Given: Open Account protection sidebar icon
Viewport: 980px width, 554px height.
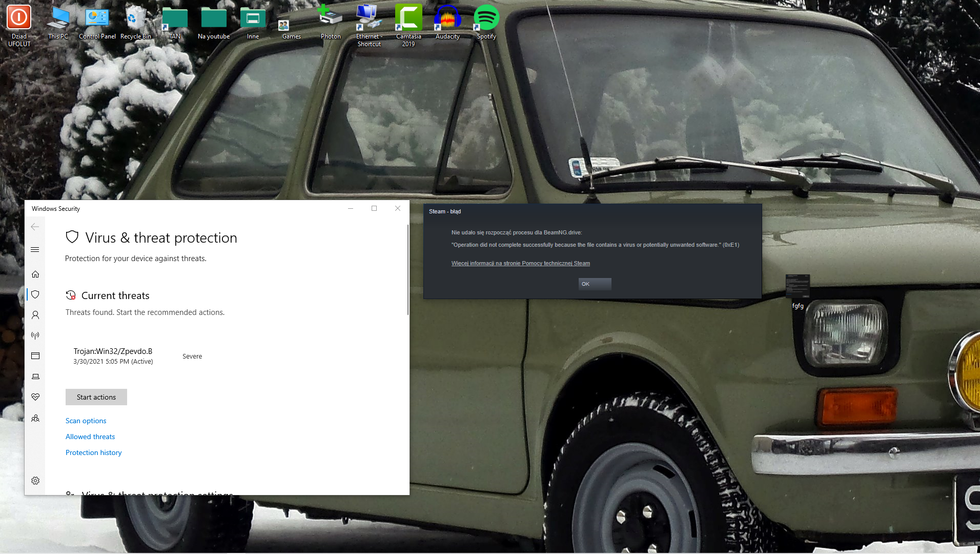Looking at the screenshot, I should tap(35, 315).
